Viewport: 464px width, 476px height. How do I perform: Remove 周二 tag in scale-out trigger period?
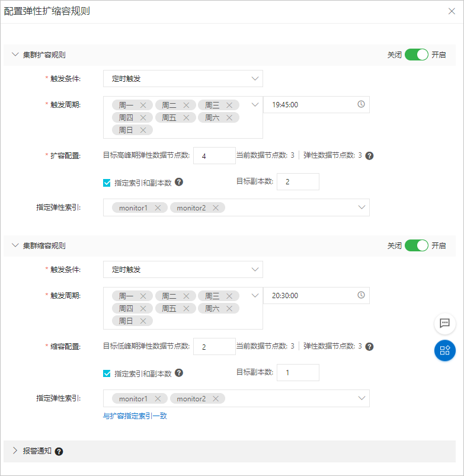click(186, 106)
